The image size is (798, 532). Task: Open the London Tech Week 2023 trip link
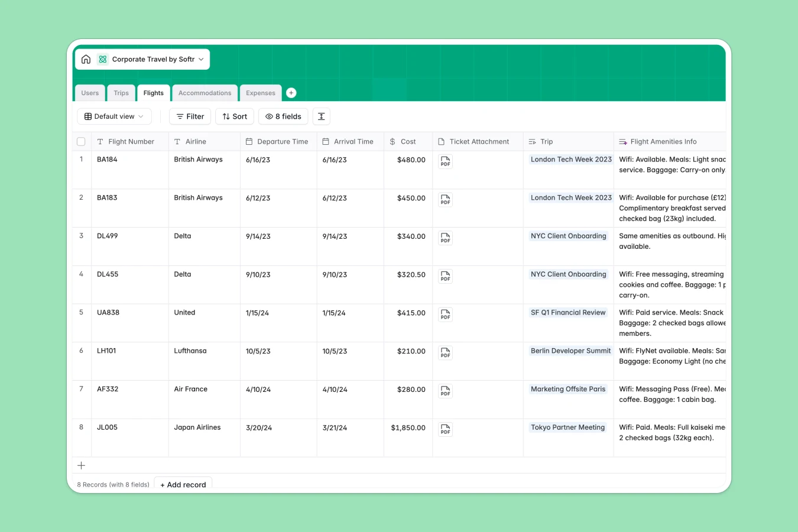[570, 159]
